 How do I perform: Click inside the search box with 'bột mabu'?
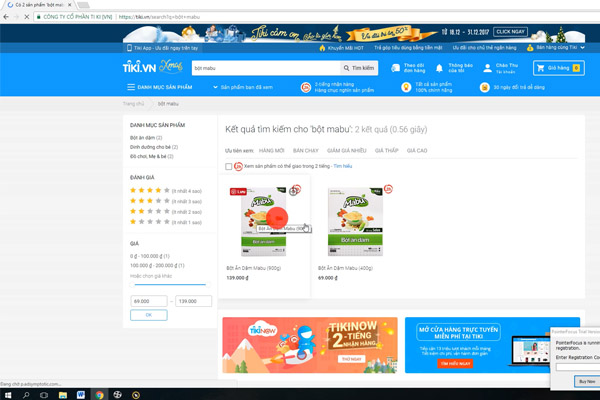tap(266, 68)
